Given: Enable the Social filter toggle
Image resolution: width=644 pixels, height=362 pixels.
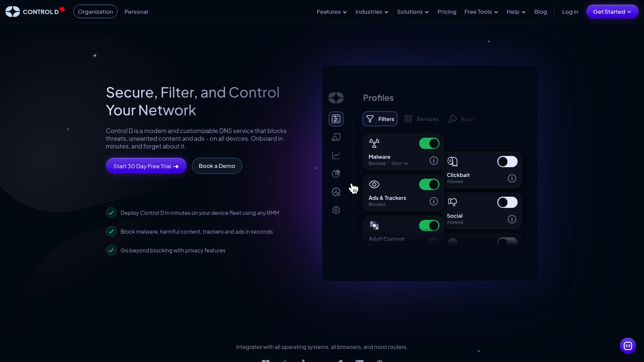Looking at the screenshot, I should (x=507, y=202).
